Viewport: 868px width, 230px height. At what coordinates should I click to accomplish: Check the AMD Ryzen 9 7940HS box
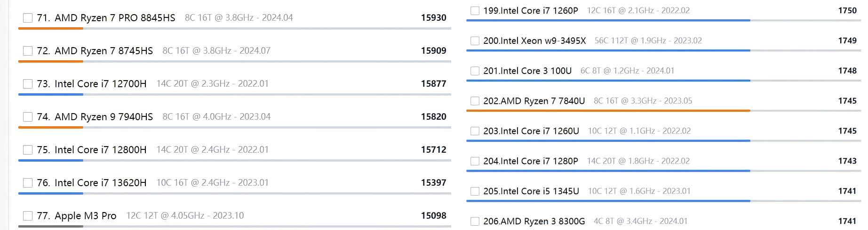(x=28, y=117)
